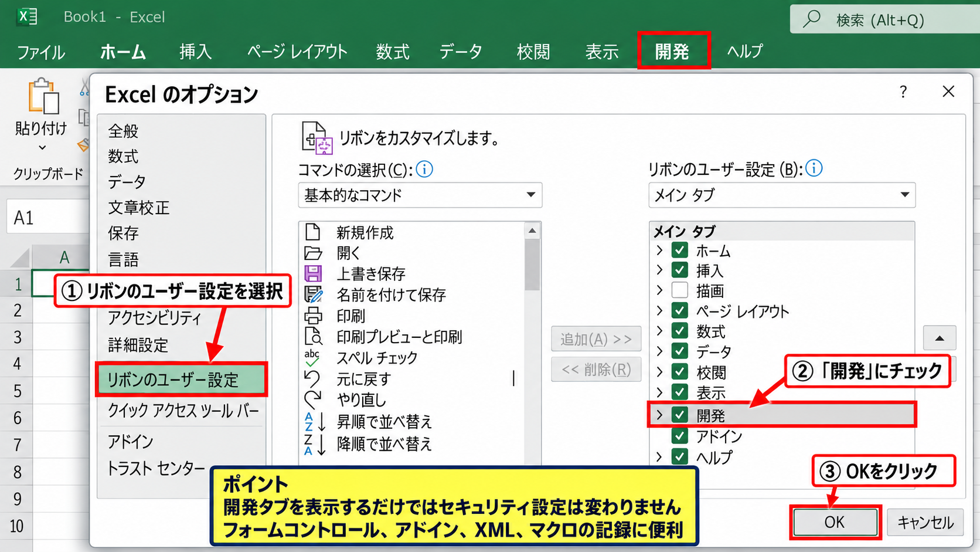Image resolution: width=980 pixels, height=552 pixels.
Task: Click the 検索 (Alt+Q) search box
Action: [885, 19]
